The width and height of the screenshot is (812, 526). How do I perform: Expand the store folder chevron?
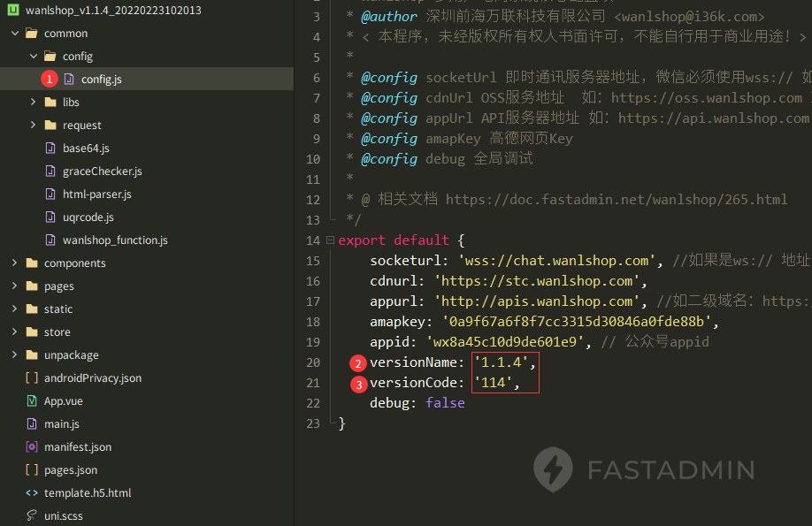click(14, 332)
